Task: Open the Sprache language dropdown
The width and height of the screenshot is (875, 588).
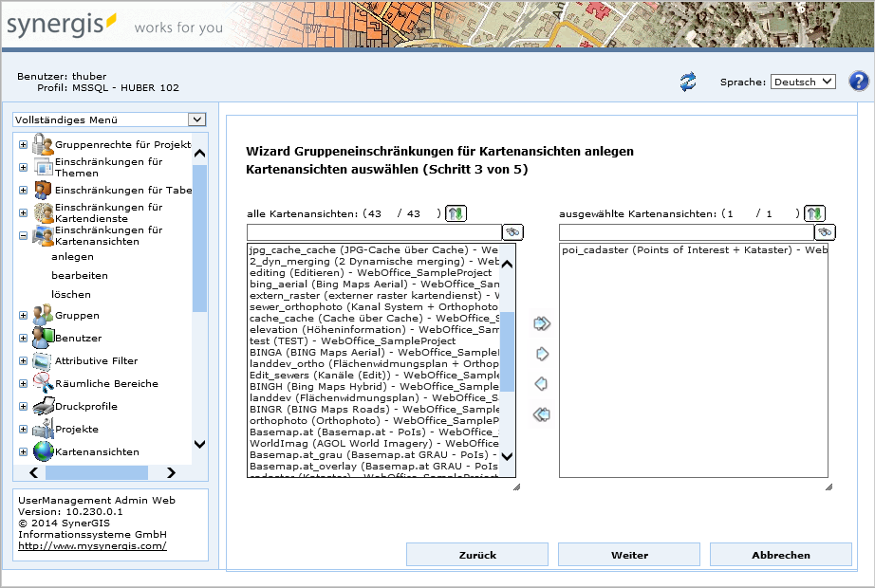Action: [x=802, y=82]
